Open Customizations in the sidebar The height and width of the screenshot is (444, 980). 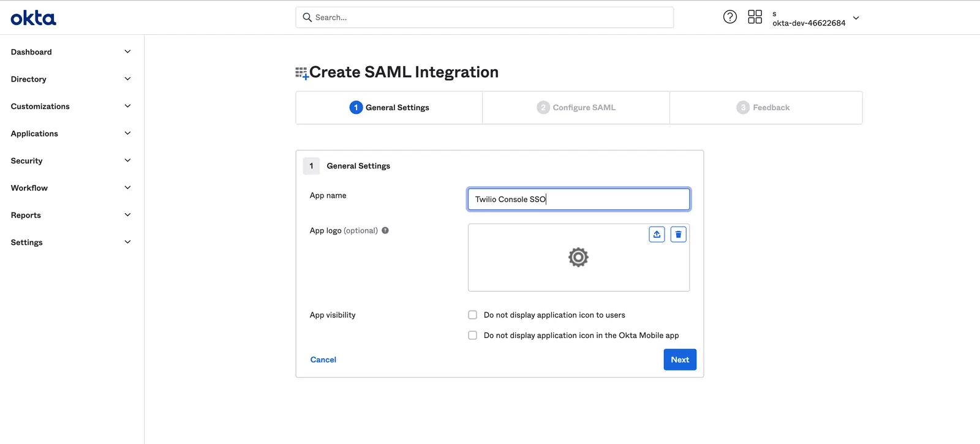pos(40,107)
